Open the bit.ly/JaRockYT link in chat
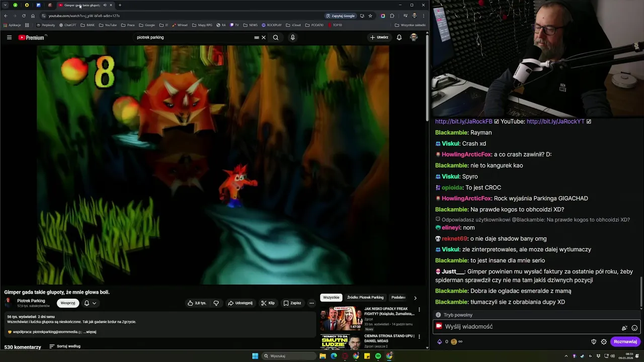This screenshot has width=644, height=362. pos(555,122)
